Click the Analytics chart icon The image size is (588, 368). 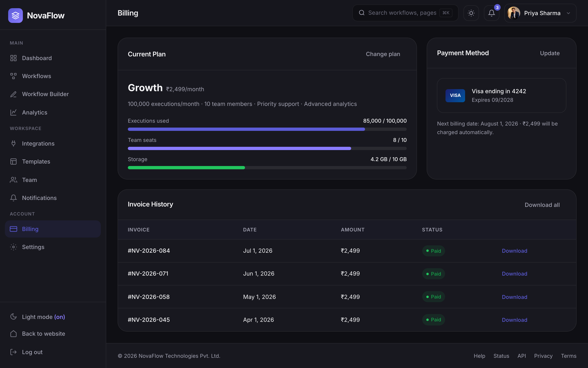tap(13, 112)
